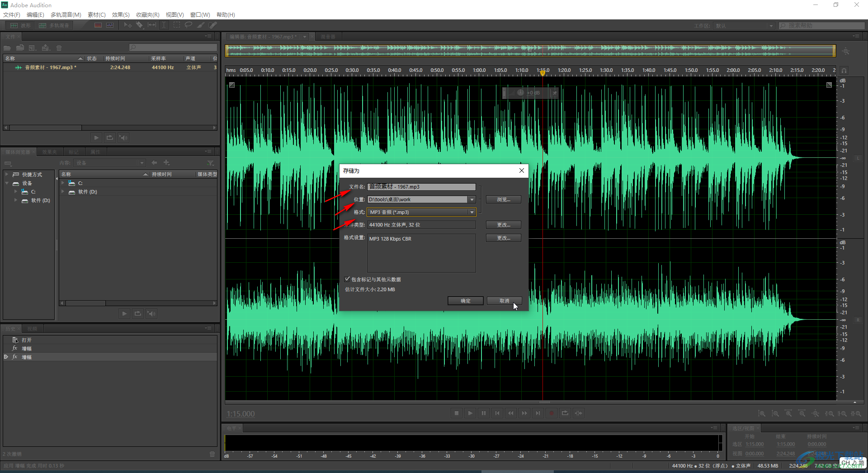This screenshot has width=868, height=473.
Task: Collapse the 设备 tree node
Action: (7, 183)
